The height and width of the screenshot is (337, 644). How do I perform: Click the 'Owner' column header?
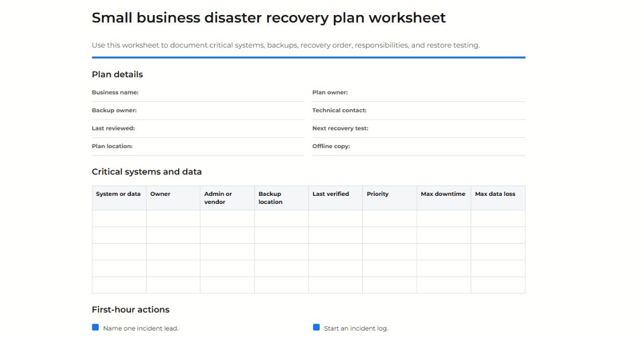[x=173, y=198]
